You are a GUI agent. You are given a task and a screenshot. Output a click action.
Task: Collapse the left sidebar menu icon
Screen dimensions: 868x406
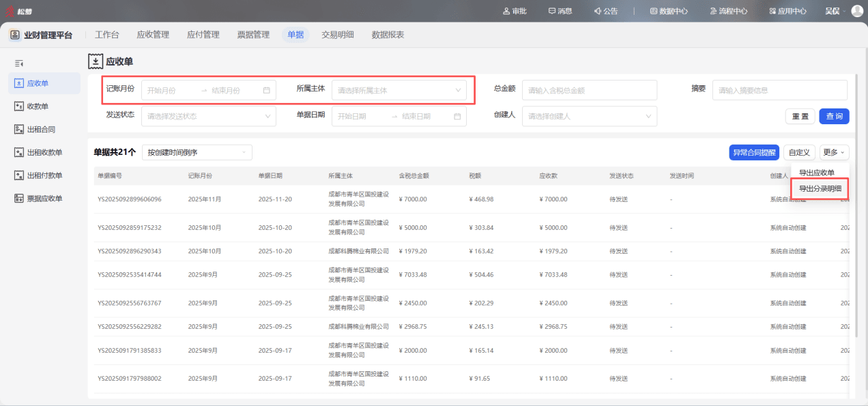point(19,63)
